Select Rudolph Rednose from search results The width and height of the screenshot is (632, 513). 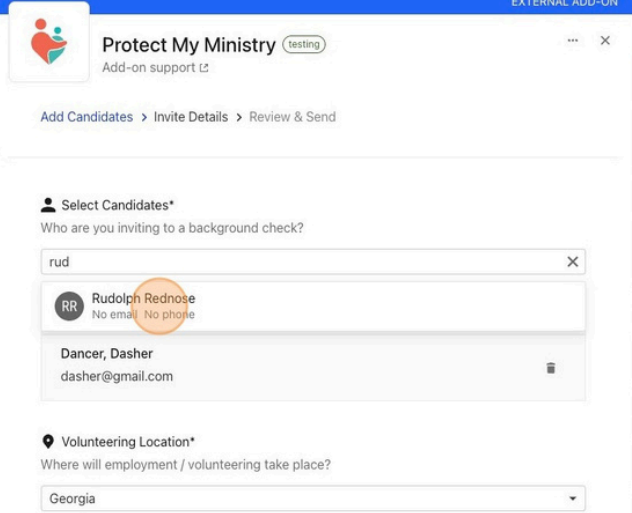point(313,306)
